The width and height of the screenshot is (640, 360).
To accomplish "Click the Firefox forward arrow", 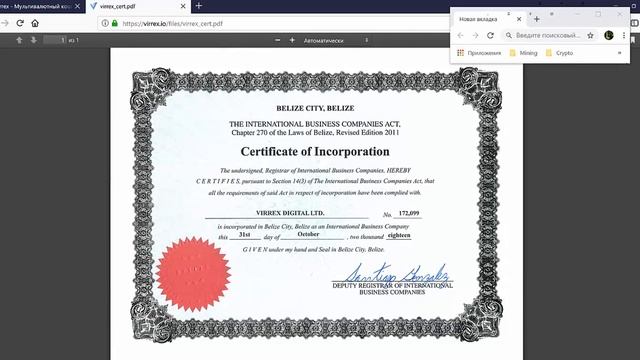I will [x=5, y=23].
